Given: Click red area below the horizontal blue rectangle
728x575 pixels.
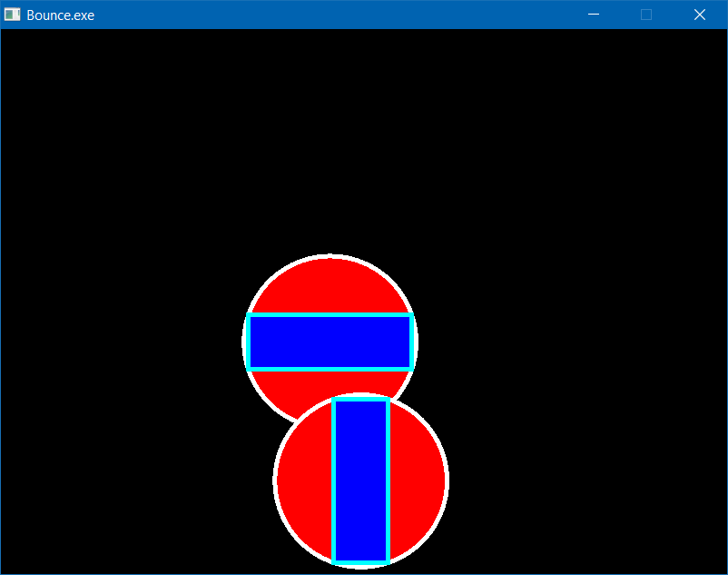Looking at the screenshot, I should coord(290,389).
